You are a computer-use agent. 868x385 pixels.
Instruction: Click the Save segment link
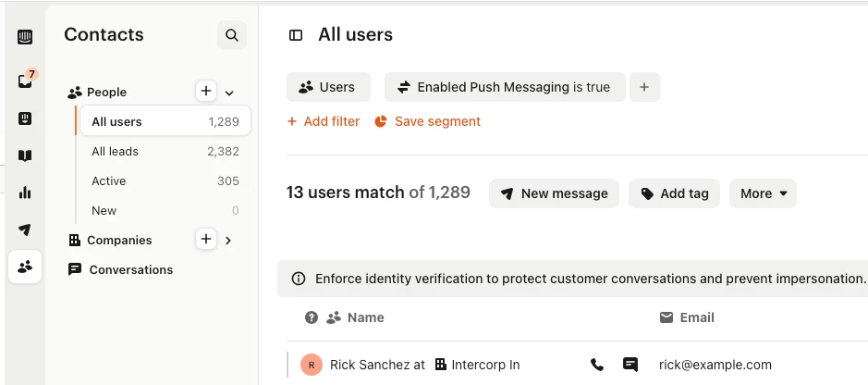point(427,121)
